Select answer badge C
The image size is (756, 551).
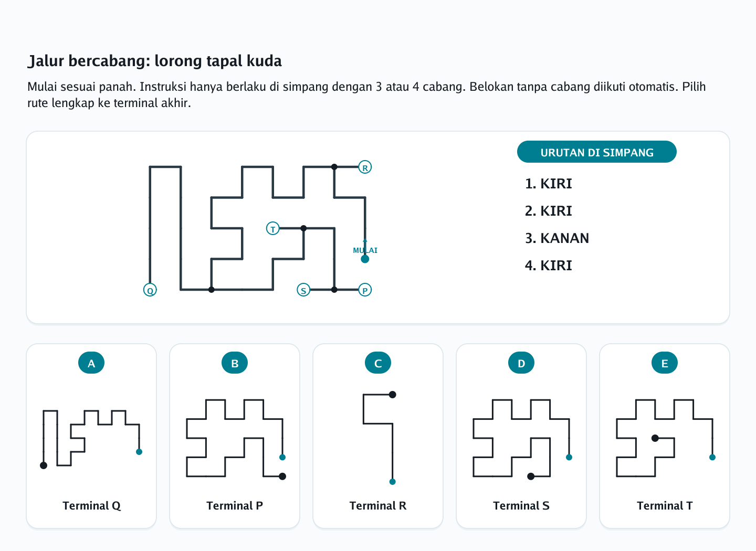click(x=378, y=363)
